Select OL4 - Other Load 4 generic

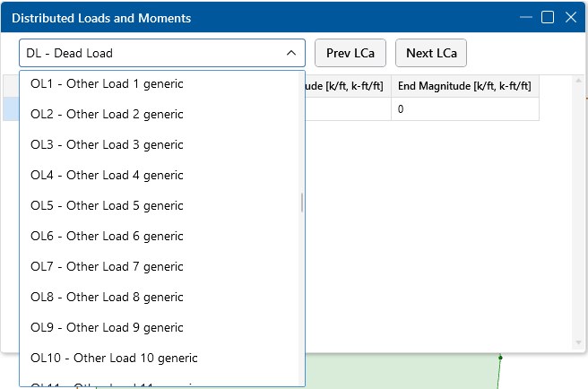pos(108,176)
